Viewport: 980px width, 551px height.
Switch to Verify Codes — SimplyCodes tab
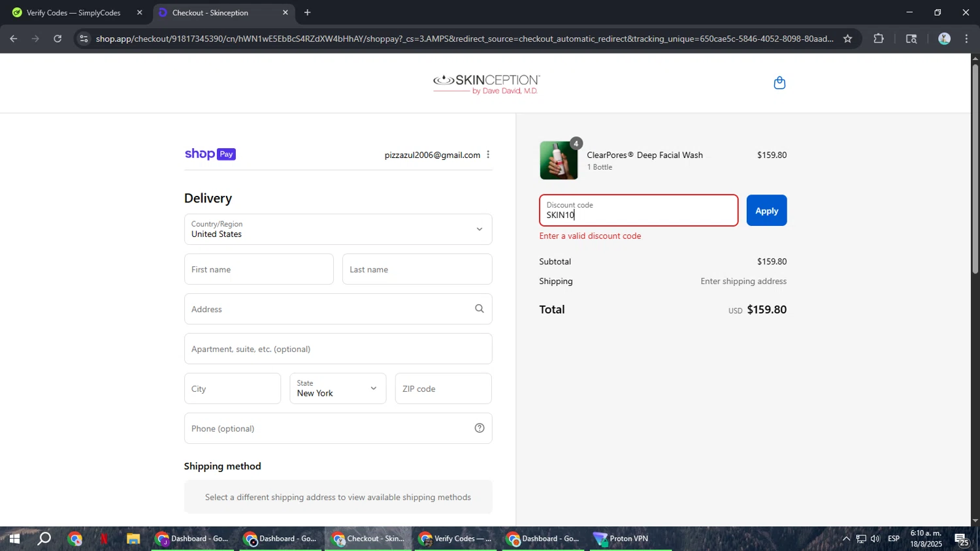[x=73, y=12]
